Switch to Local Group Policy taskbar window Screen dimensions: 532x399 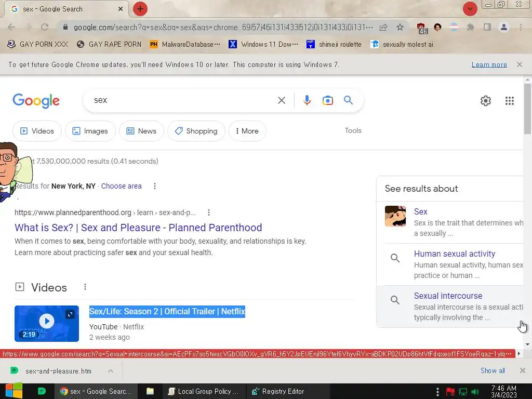[204, 391]
